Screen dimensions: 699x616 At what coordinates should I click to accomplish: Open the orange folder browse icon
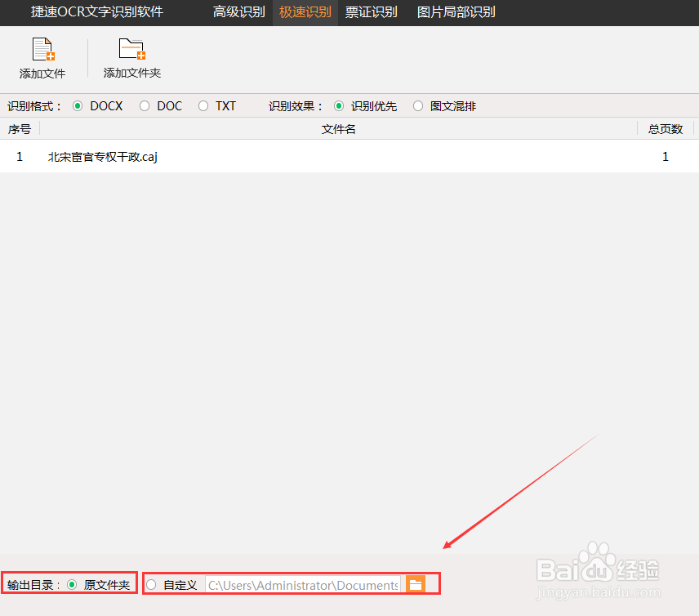point(416,584)
